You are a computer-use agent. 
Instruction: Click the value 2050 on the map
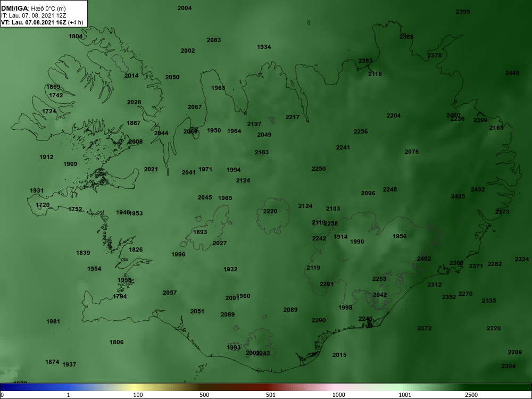pyautogui.click(x=172, y=77)
